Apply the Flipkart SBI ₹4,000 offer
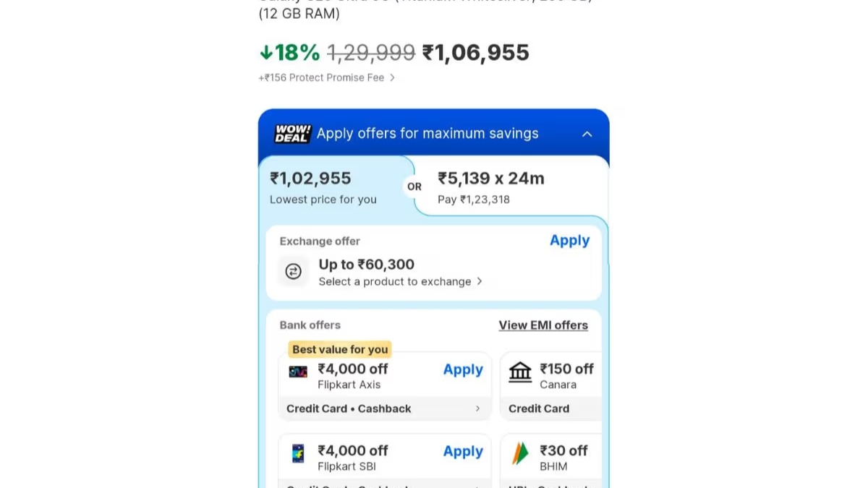This screenshot has width=868, height=488. [463, 451]
